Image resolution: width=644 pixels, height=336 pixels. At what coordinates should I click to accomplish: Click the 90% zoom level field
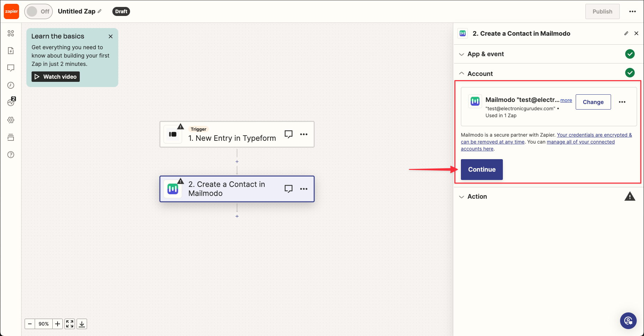coord(44,324)
